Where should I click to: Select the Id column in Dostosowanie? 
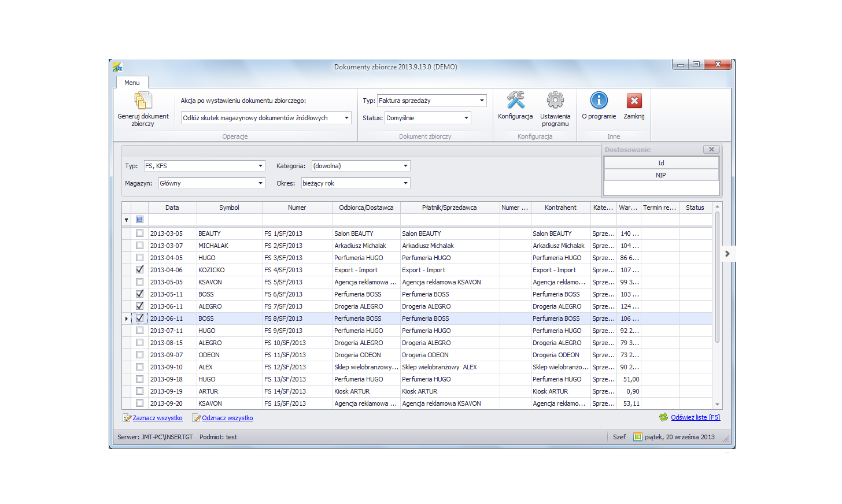661,163
